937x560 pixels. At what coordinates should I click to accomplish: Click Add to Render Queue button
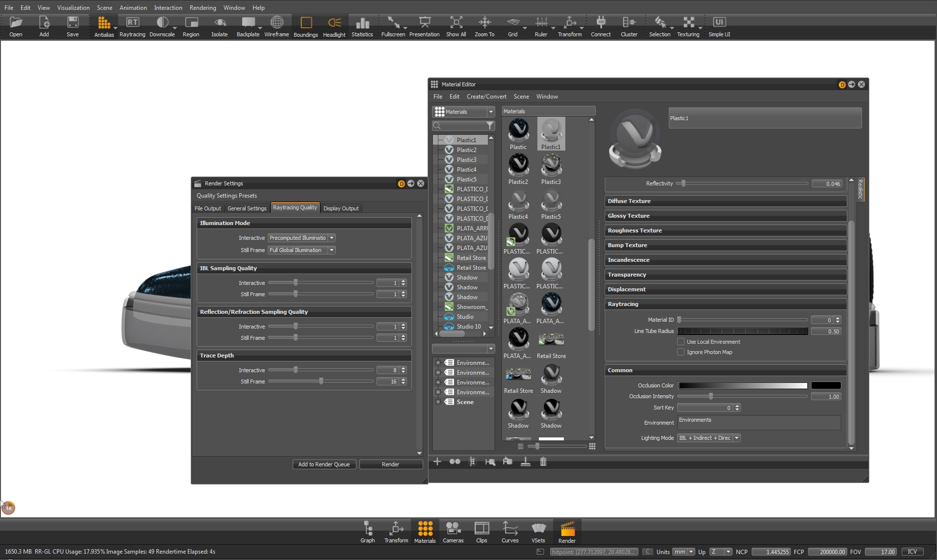[324, 464]
